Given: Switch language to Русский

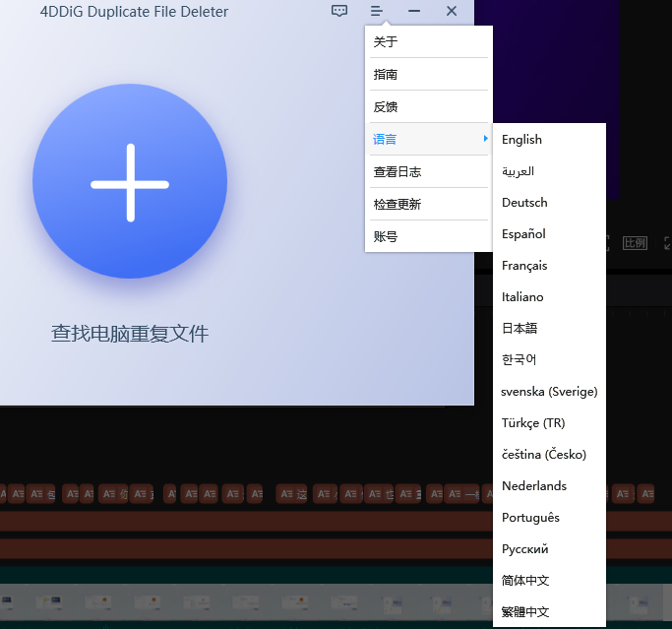Looking at the screenshot, I should 549,549.
